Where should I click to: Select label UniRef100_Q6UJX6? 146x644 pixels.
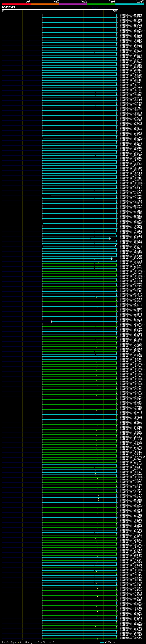pos(131,45)
